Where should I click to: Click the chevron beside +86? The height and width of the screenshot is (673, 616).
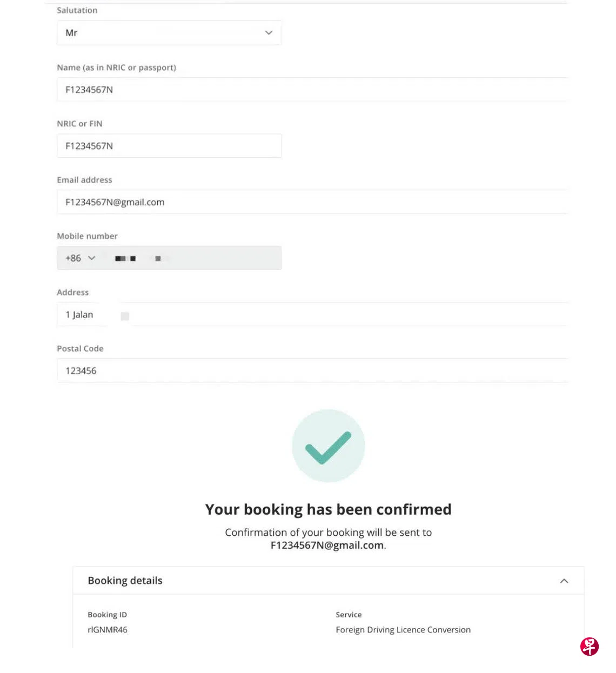[92, 258]
